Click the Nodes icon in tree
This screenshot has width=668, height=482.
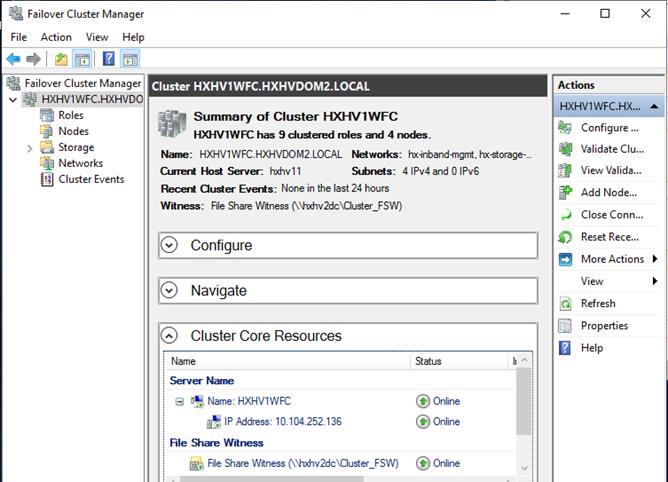pos(47,131)
